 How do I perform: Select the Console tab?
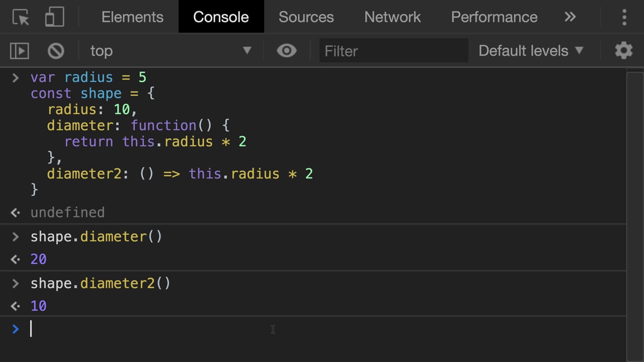pos(221,17)
